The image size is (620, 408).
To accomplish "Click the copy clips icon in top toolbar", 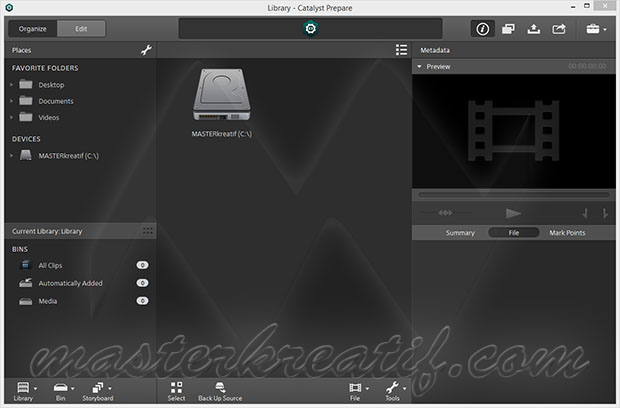I will (x=508, y=29).
